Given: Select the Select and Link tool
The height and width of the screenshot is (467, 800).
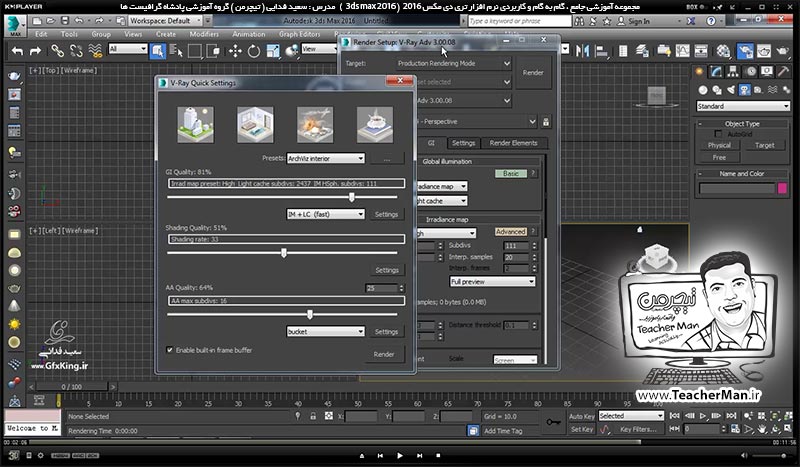Looking at the screenshot, I should click(x=57, y=51).
